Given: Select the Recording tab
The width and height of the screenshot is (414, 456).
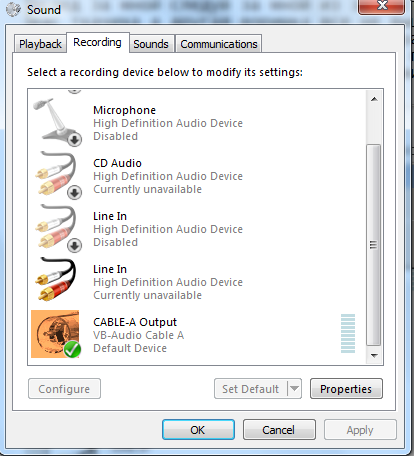Looking at the screenshot, I should tap(97, 42).
